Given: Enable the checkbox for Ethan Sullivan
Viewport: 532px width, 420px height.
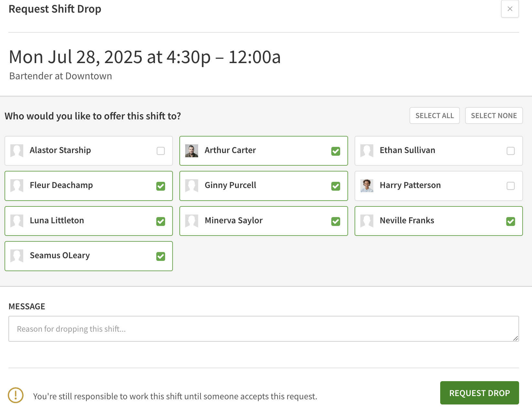Looking at the screenshot, I should (511, 151).
